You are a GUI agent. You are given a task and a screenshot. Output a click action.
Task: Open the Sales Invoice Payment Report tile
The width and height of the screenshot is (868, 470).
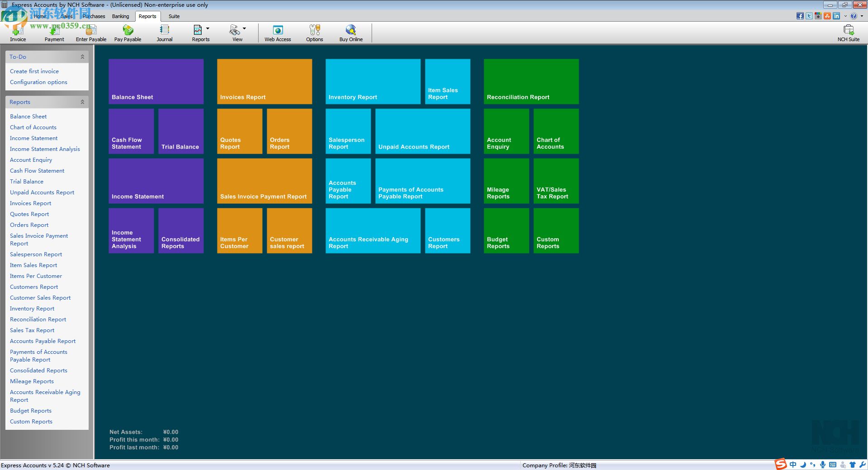coord(264,181)
